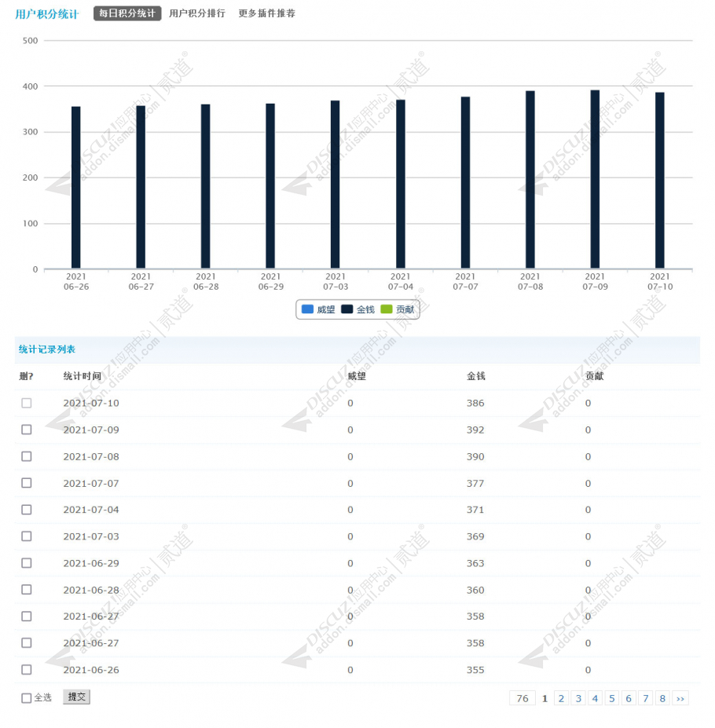
Task: Click the 06-29 bar in chart
Action: pos(270,185)
